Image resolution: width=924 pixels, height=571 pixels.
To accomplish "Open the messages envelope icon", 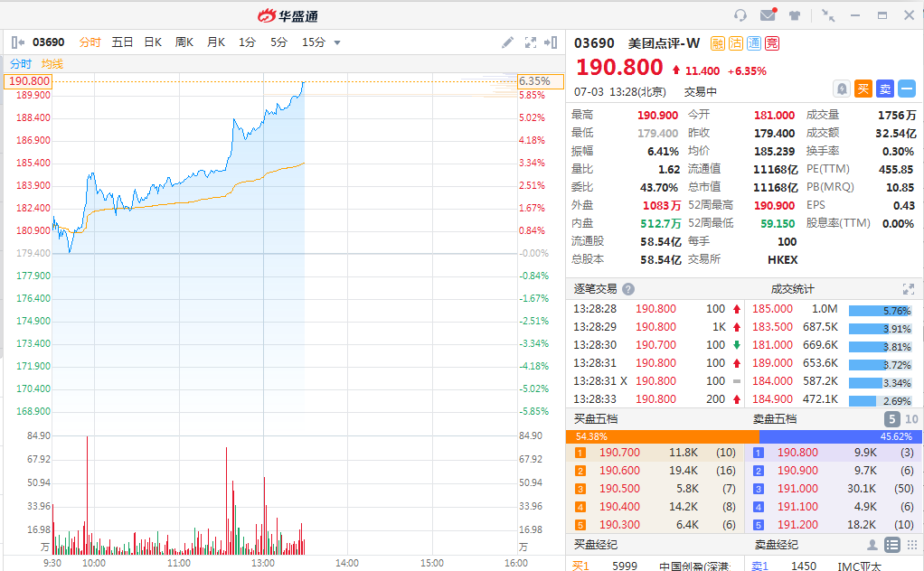I will point(768,15).
